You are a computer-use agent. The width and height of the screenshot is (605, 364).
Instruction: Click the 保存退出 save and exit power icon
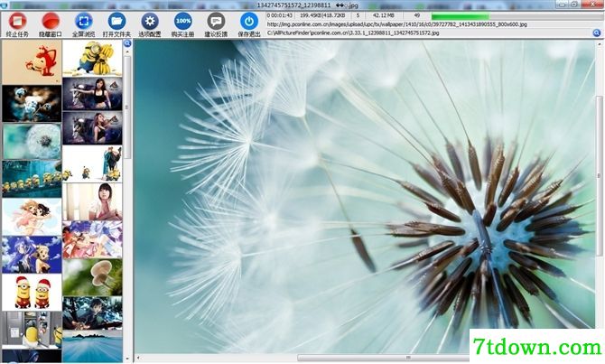[249, 22]
